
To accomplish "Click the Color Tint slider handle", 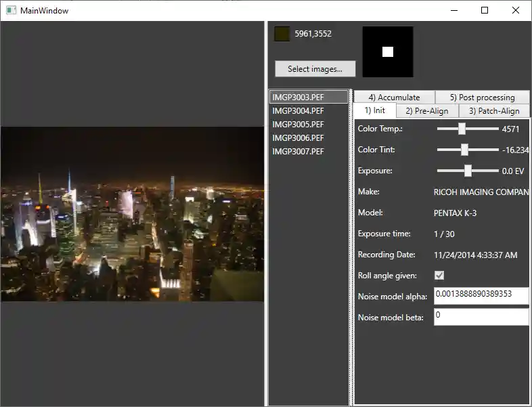I will pos(464,150).
